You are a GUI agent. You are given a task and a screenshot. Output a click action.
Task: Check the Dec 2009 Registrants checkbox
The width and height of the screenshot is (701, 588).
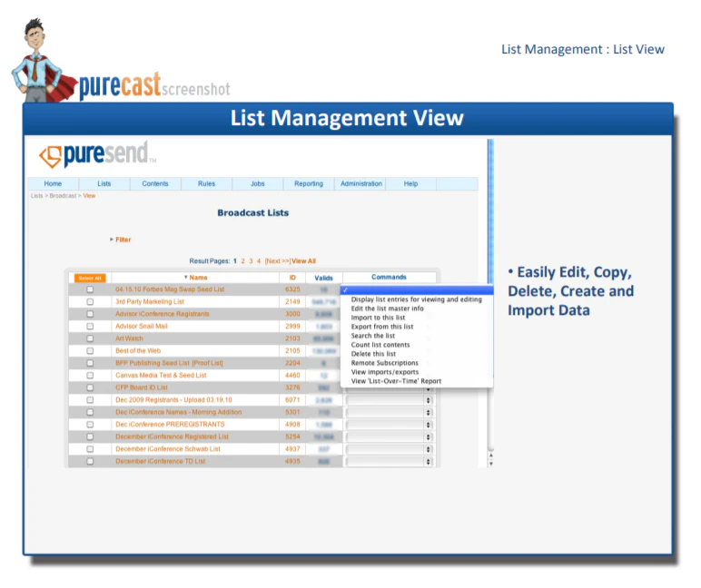(90, 400)
